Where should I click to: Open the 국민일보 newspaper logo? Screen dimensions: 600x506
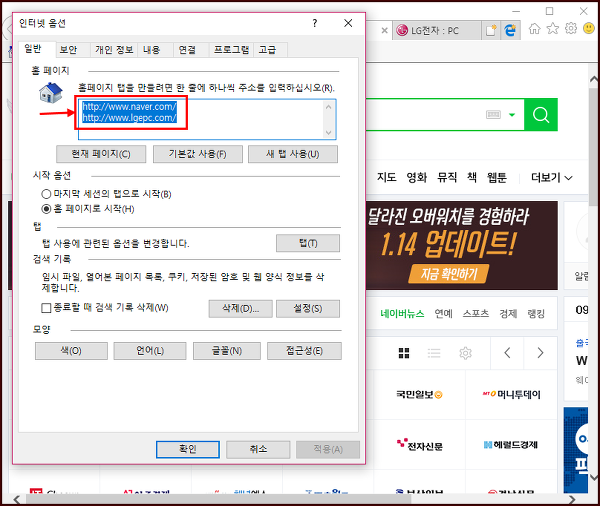pyautogui.click(x=419, y=394)
